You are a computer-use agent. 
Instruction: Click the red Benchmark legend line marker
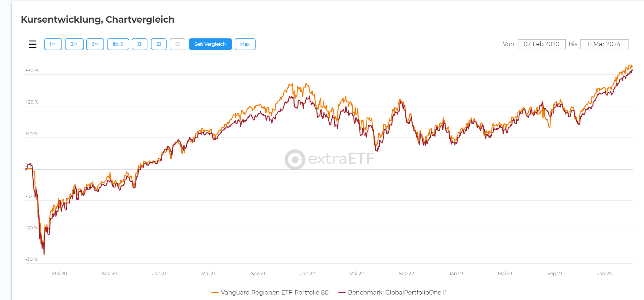[x=342, y=293]
